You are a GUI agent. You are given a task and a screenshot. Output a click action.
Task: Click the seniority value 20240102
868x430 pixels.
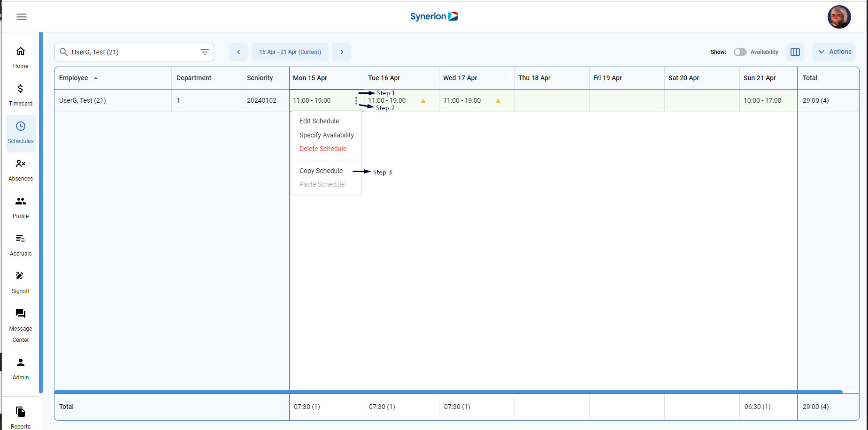[x=261, y=101]
